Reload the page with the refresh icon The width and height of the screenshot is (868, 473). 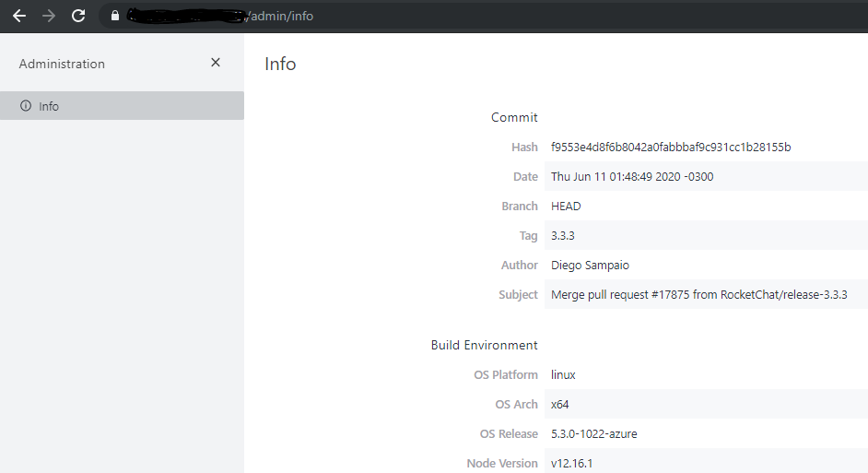click(x=78, y=16)
